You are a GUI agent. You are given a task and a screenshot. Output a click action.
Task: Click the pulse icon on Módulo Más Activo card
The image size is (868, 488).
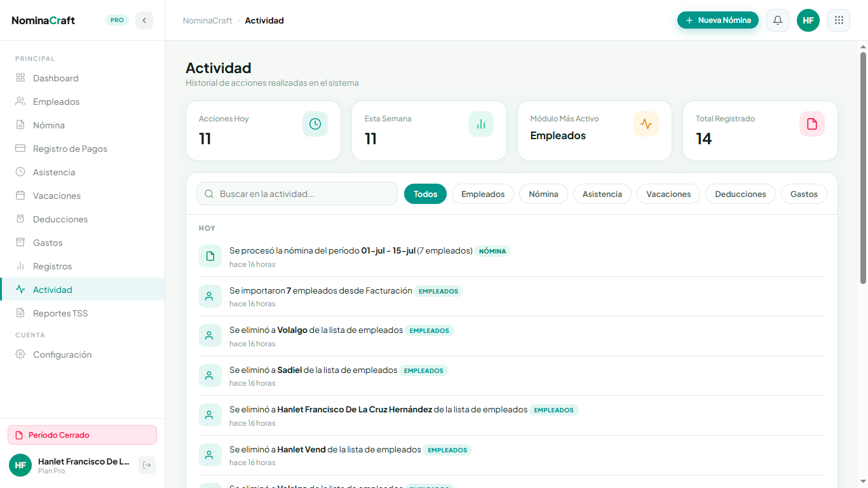[646, 124]
